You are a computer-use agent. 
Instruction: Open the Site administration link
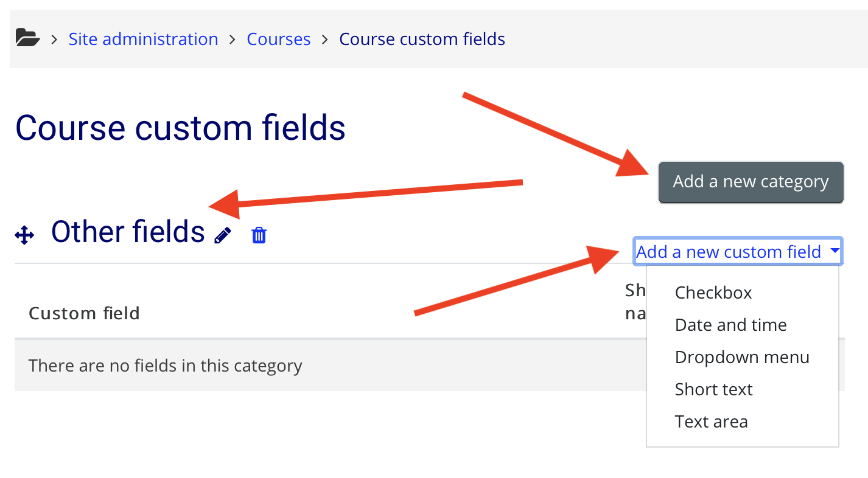(x=144, y=38)
